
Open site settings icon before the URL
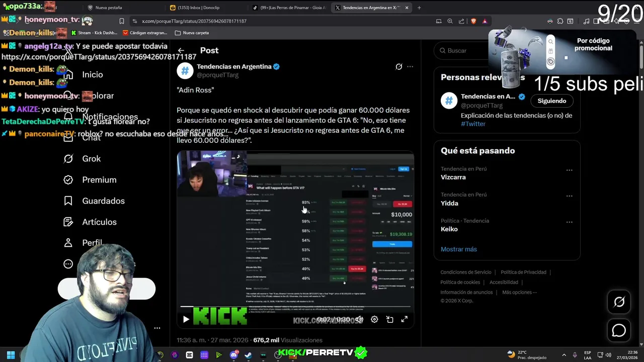point(134,21)
